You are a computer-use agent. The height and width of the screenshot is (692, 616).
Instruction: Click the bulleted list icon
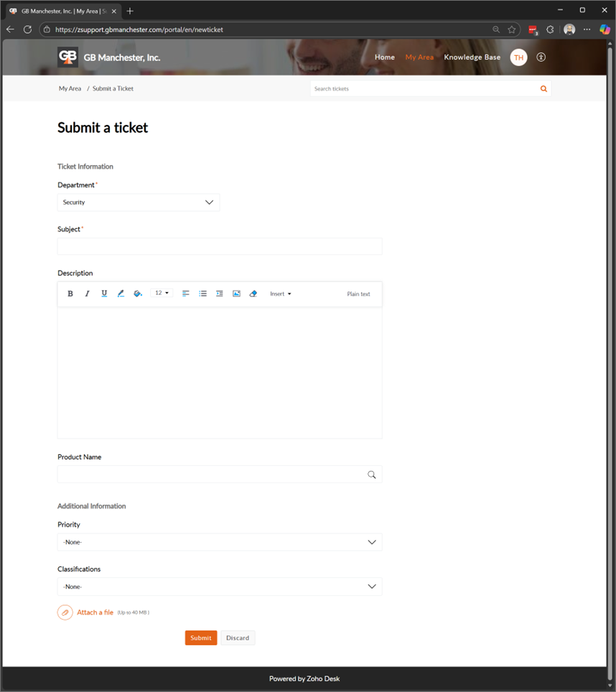point(202,294)
